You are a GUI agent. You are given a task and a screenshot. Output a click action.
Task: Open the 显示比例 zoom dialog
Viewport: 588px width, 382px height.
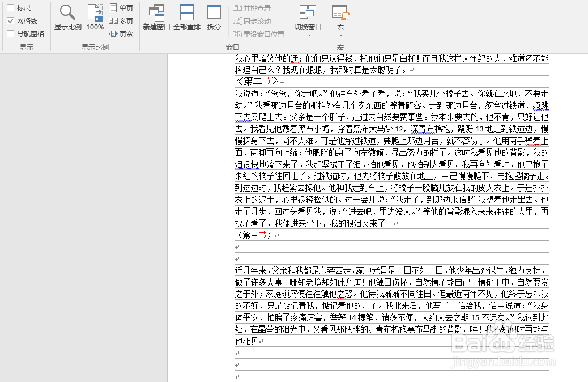tap(68, 18)
